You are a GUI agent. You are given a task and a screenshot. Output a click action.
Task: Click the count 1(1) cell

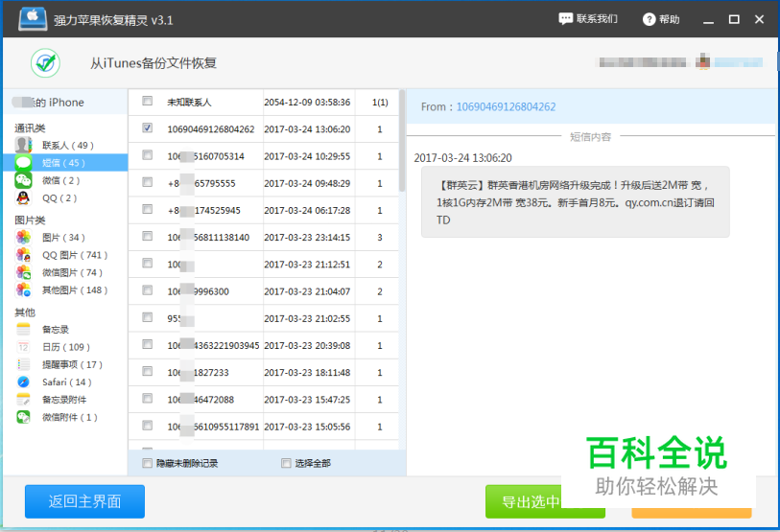click(x=380, y=103)
